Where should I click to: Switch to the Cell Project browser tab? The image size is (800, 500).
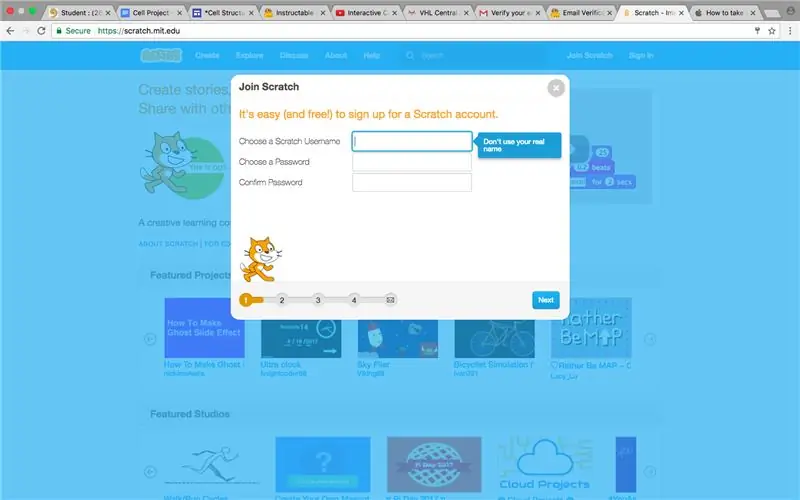coord(151,13)
